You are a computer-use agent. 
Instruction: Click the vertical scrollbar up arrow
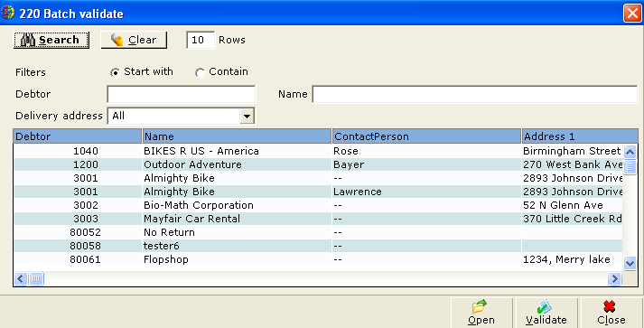[630, 152]
